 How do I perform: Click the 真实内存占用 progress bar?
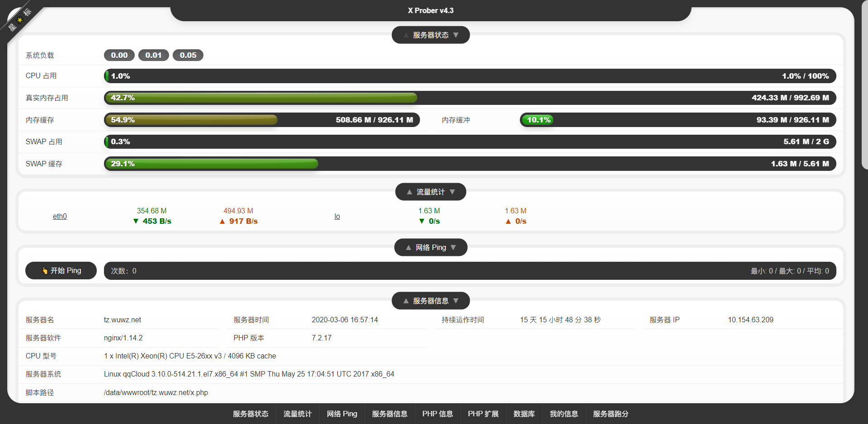pos(470,98)
